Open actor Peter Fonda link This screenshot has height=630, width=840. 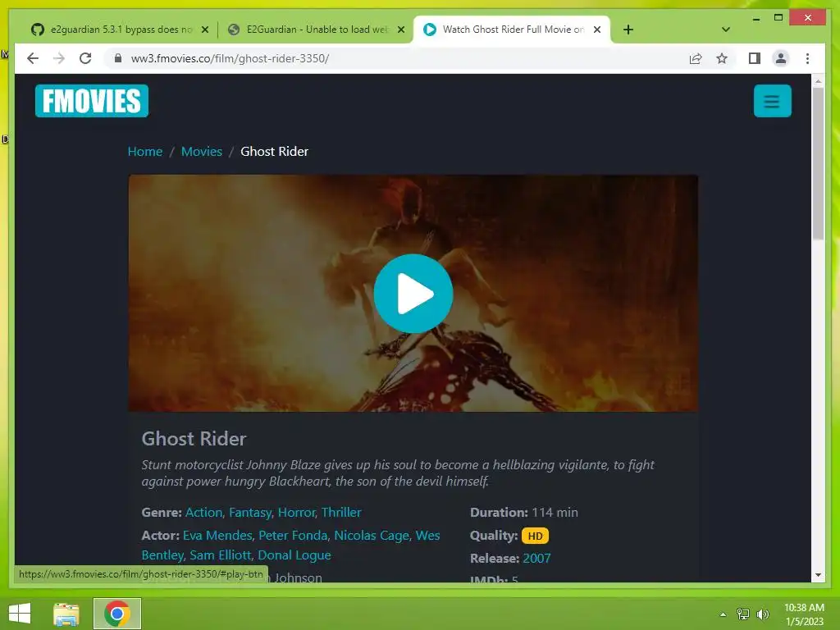[x=293, y=536]
